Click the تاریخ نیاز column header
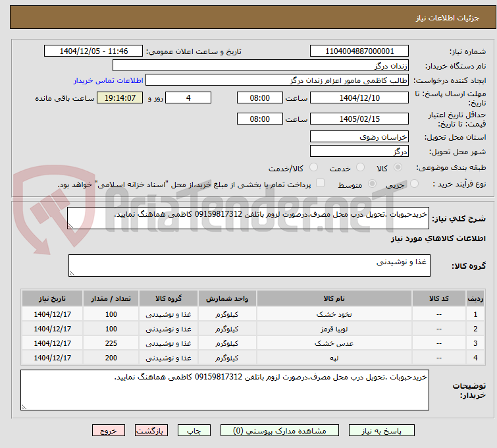The width and height of the screenshot is (497, 448). [52, 298]
